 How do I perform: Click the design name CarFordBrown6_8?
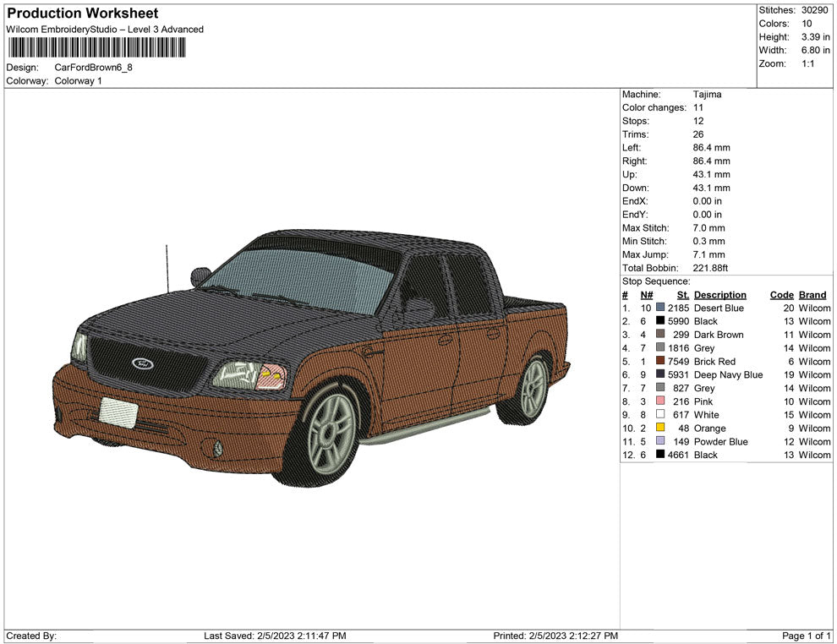tap(94, 68)
